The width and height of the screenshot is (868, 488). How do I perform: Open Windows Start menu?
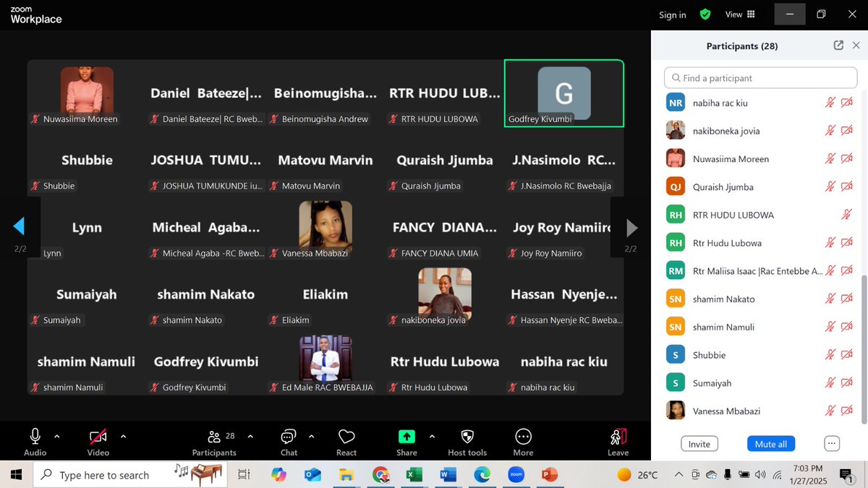(16, 475)
